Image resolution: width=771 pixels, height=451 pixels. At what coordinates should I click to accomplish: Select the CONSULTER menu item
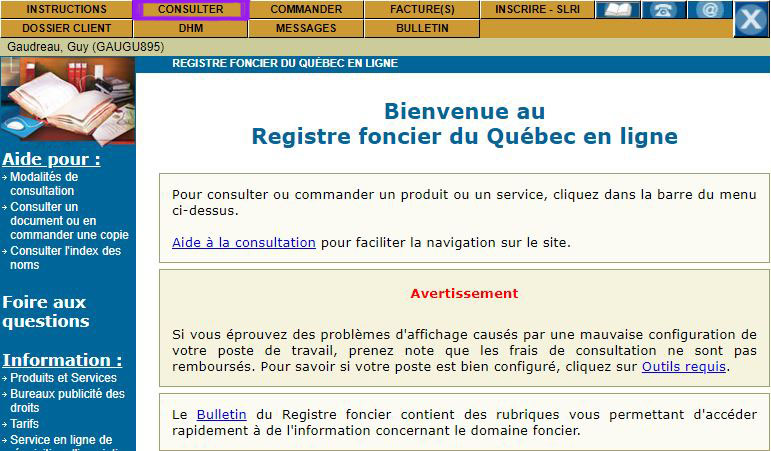[191, 10]
